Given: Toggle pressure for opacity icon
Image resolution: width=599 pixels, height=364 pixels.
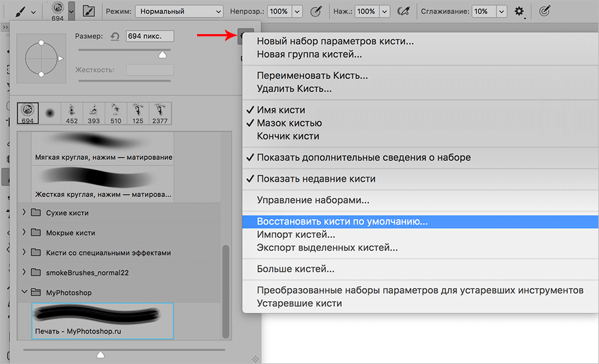Looking at the screenshot, I should pyautogui.click(x=316, y=11).
